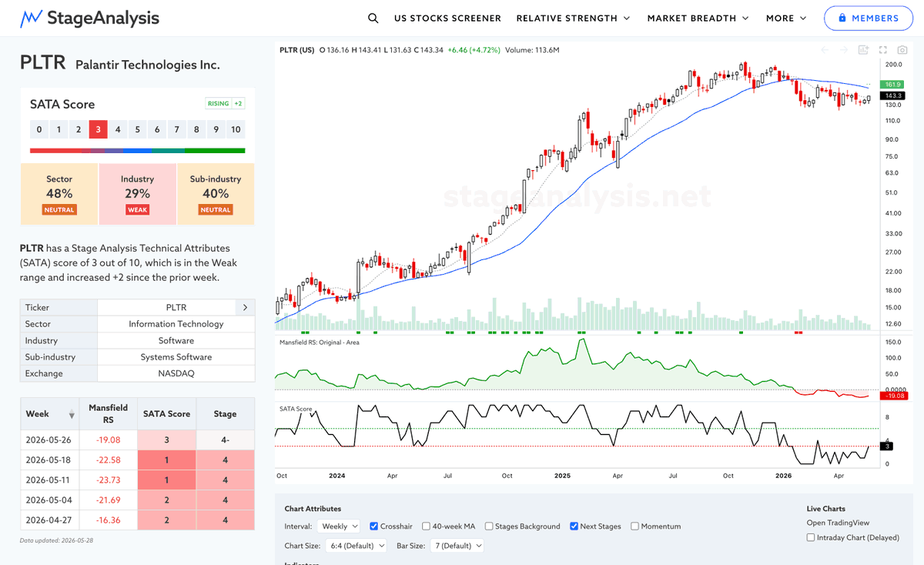
Task: Click the SATA score color gradient bar
Action: 137,151
